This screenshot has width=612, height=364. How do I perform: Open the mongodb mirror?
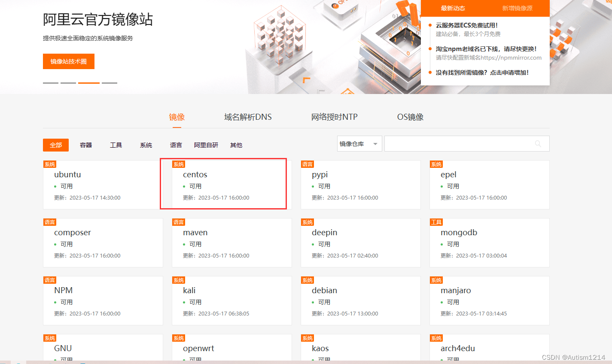coord(459,233)
